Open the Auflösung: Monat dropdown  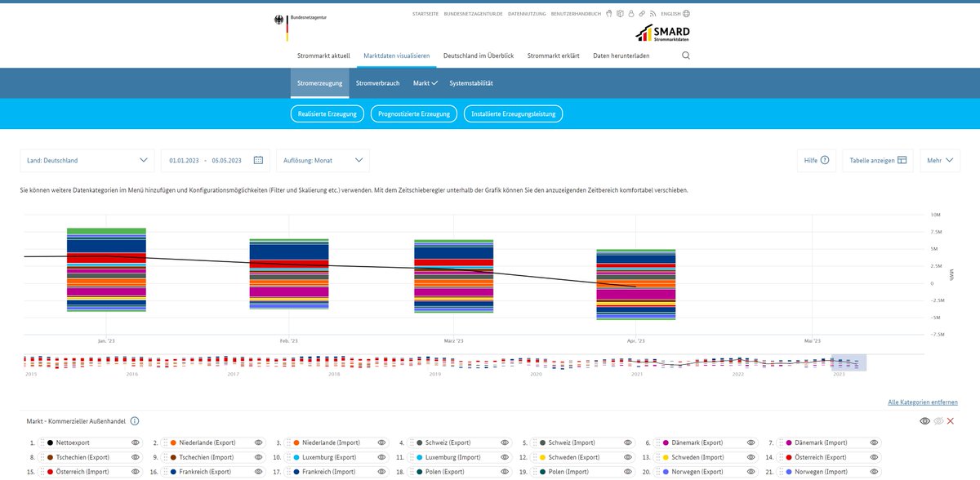[323, 160]
